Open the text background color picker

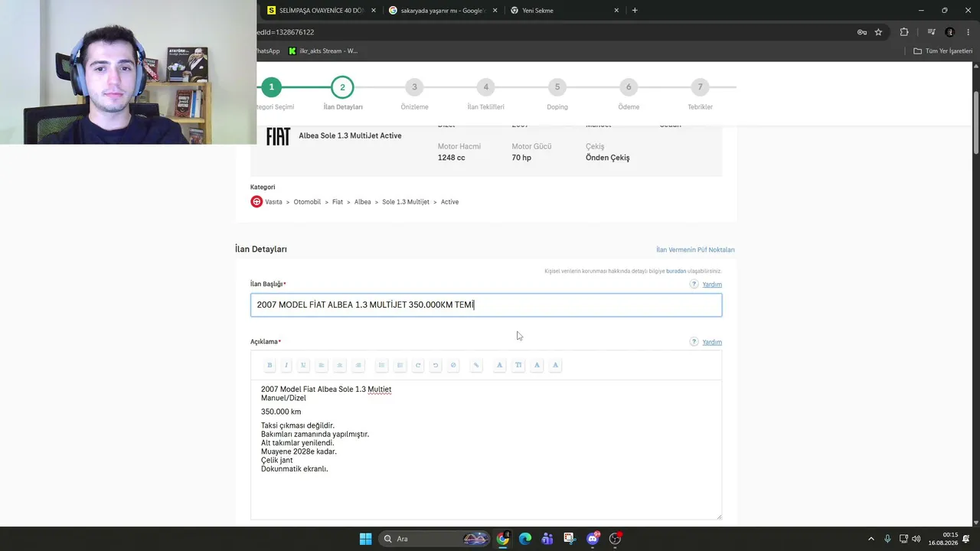point(555,365)
